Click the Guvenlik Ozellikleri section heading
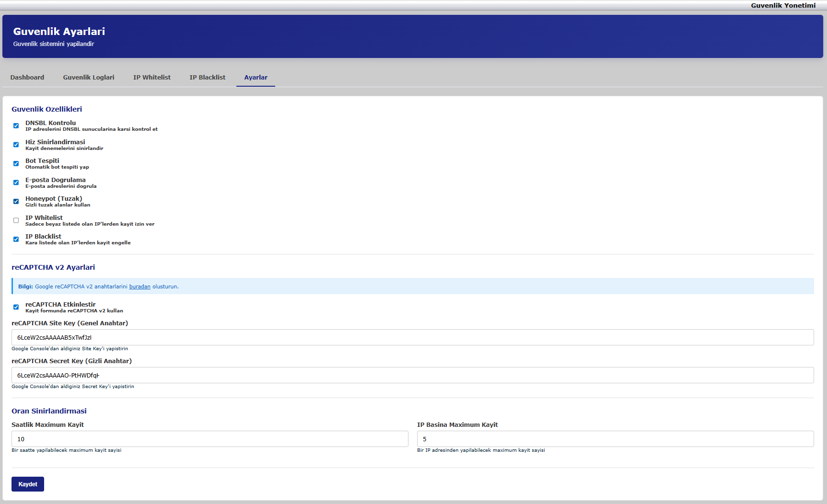The width and height of the screenshot is (827, 504). tap(47, 109)
